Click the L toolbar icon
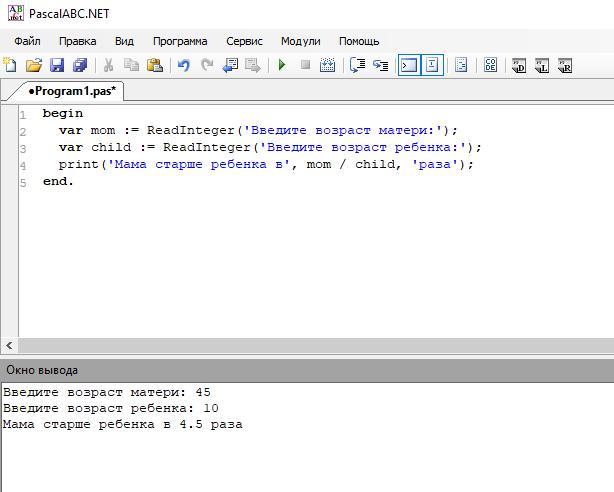Viewport: 614px width, 492px height. pos(542,66)
